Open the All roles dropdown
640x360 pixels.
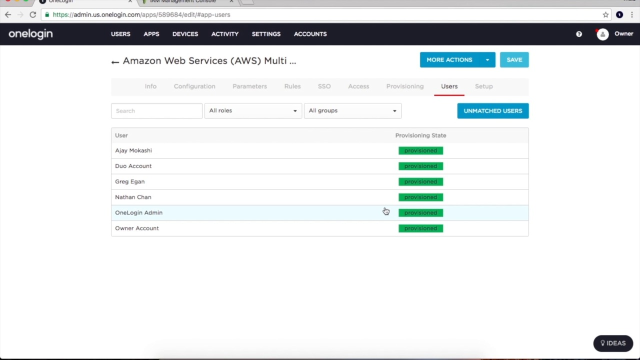click(253, 111)
